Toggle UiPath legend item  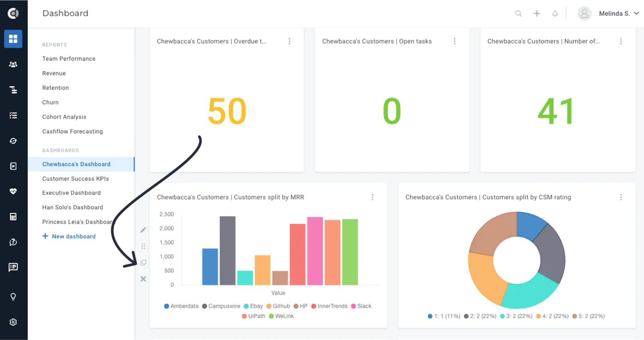point(254,316)
